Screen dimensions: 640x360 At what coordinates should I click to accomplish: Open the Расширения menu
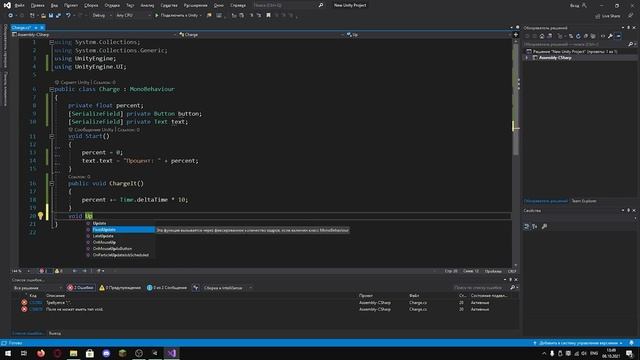196,5
